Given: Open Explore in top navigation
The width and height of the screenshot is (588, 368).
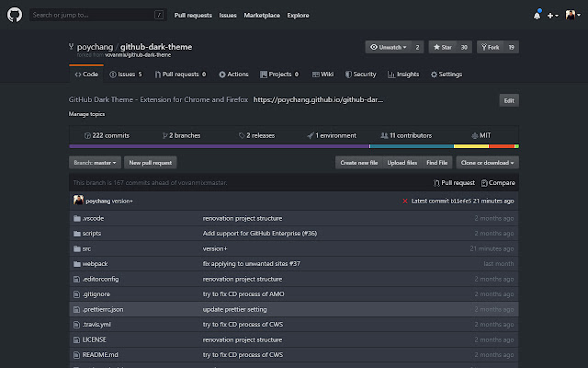Looking at the screenshot, I should (298, 16).
